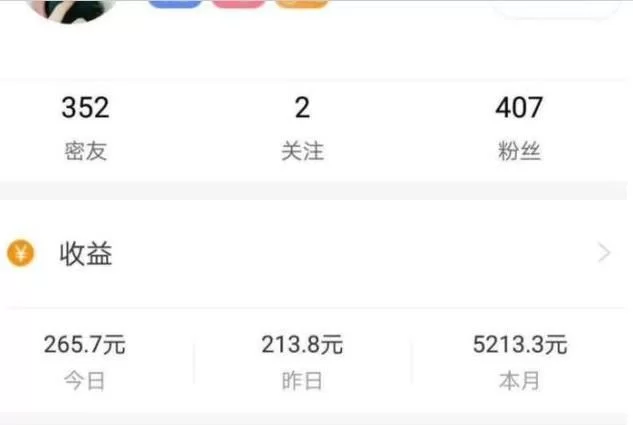
Task: Tap the 352 friends count
Action: 85,108
